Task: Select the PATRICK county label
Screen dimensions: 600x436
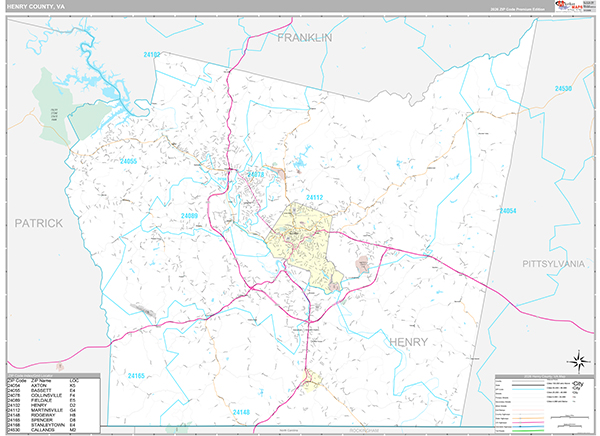Action: 39,223
